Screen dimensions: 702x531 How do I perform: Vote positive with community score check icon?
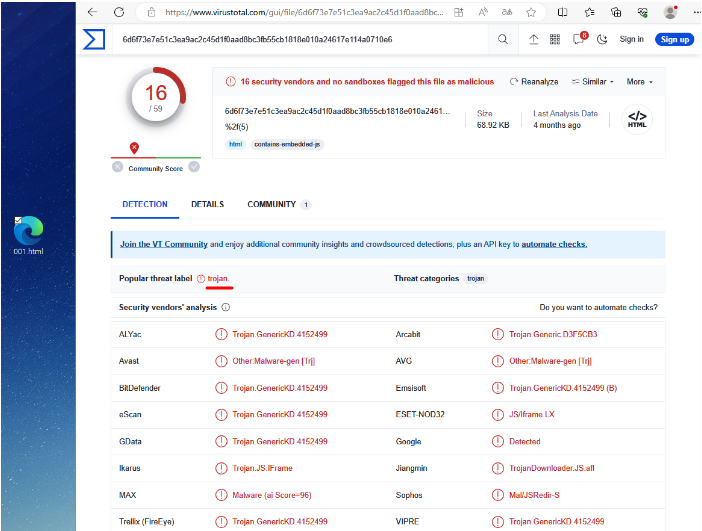pyautogui.click(x=194, y=167)
